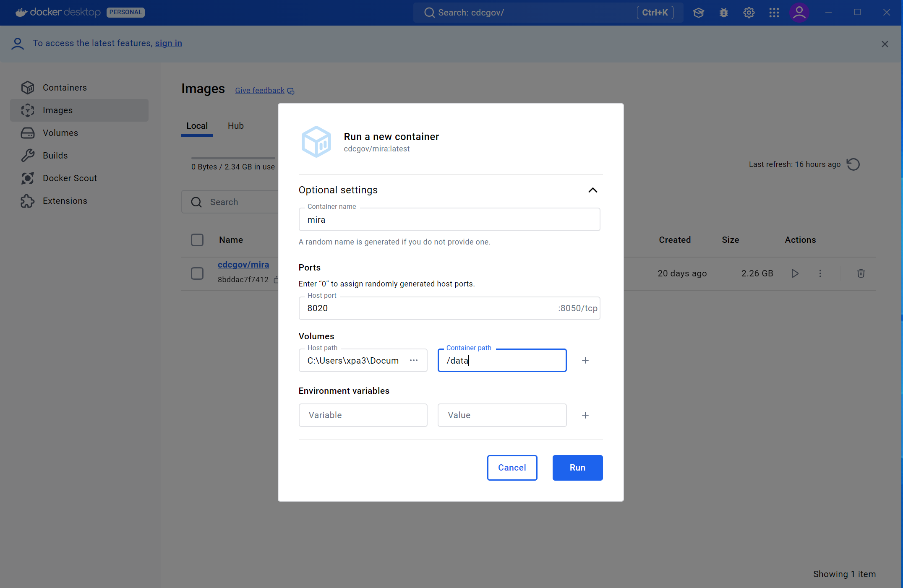Screen dimensions: 903x588
Task: Open the cdcgov/mira image link
Action: tap(243, 265)
